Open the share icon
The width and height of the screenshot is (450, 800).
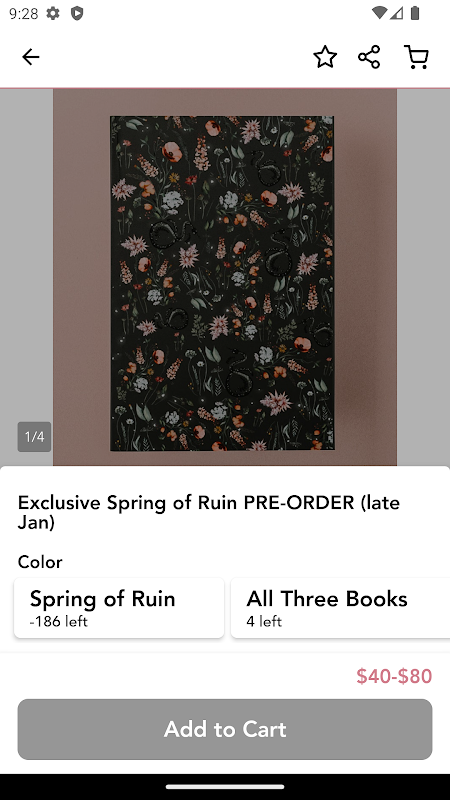(x=369, y=57)
